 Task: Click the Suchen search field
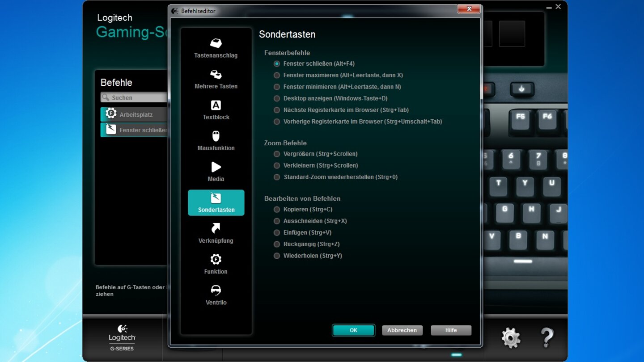click(134, 97)
